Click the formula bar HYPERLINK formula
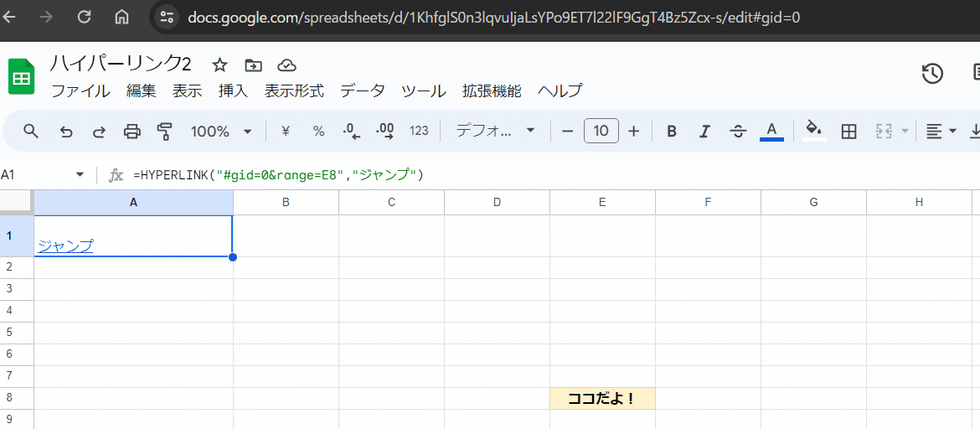 pos(279,175)
